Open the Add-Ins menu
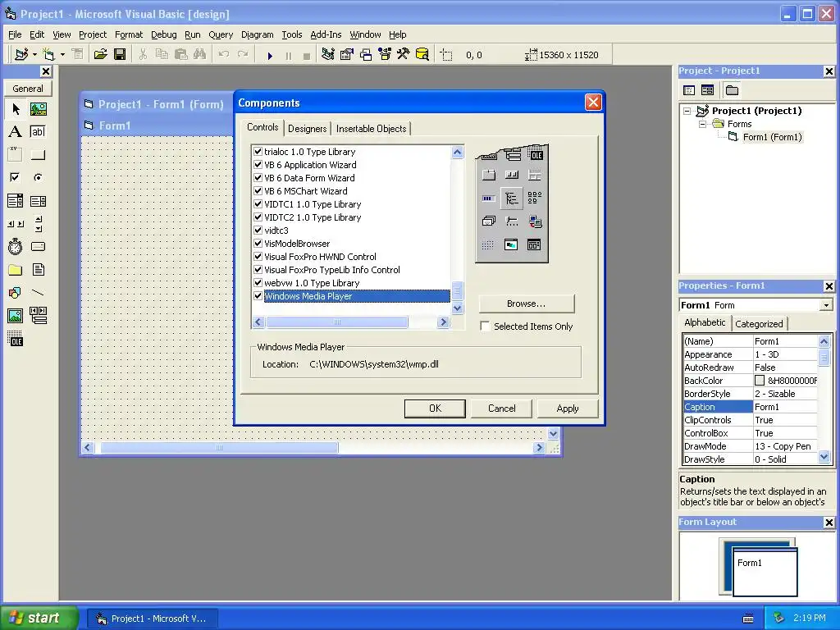 click(326, 34)
